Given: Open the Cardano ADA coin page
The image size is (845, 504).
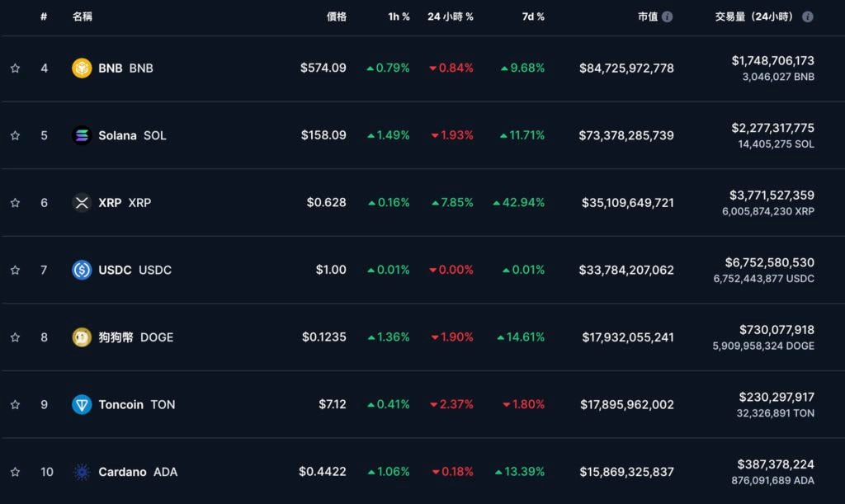Looking at the screenshot, I should tap(137, 472).
